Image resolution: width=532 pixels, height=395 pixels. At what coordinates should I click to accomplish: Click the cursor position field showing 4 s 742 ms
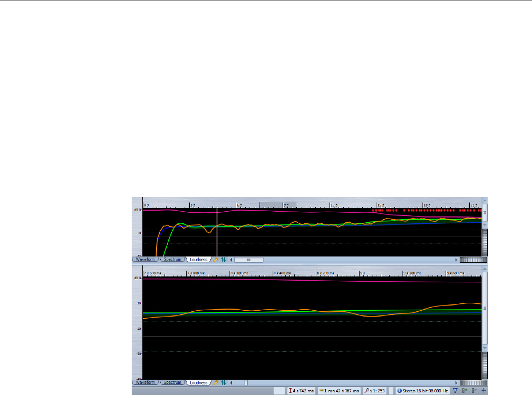coord(301,391)
